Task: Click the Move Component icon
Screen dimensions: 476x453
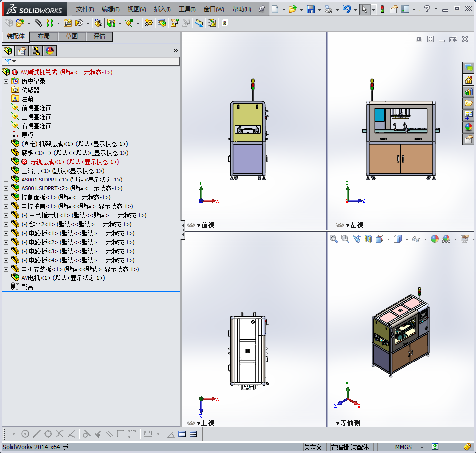Action: pos(79,23)
